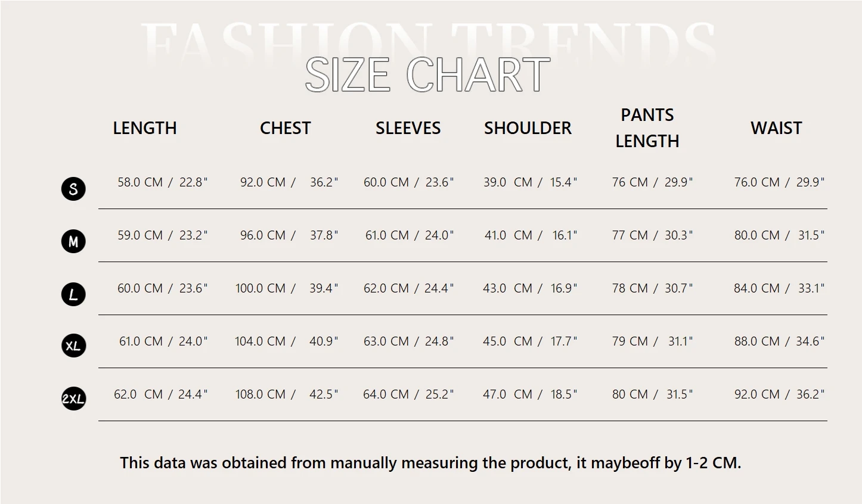Select the M size badge
This screenshot has width=862, height=504.
(73, 242)
